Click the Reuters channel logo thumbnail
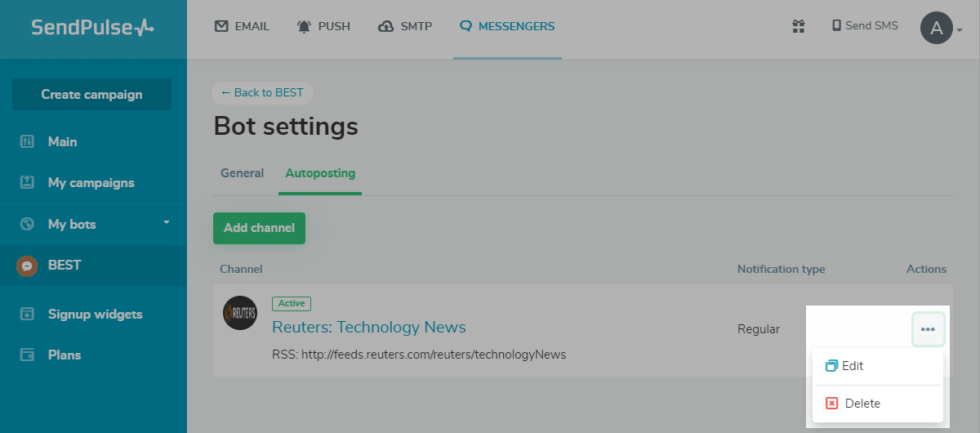The image size is (980, 433). pyautogui.click(x=240, y=313)
